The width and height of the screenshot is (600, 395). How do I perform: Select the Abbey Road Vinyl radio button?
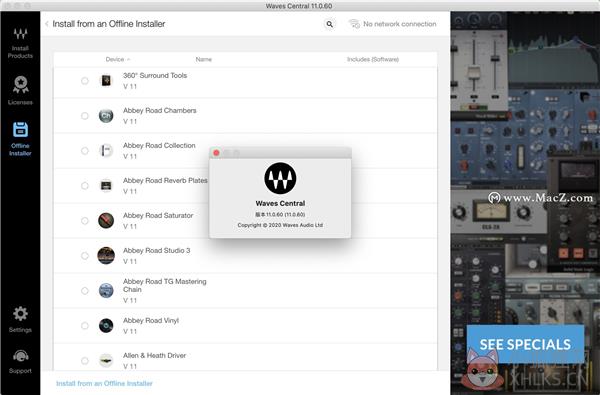(x=85, y=326)
